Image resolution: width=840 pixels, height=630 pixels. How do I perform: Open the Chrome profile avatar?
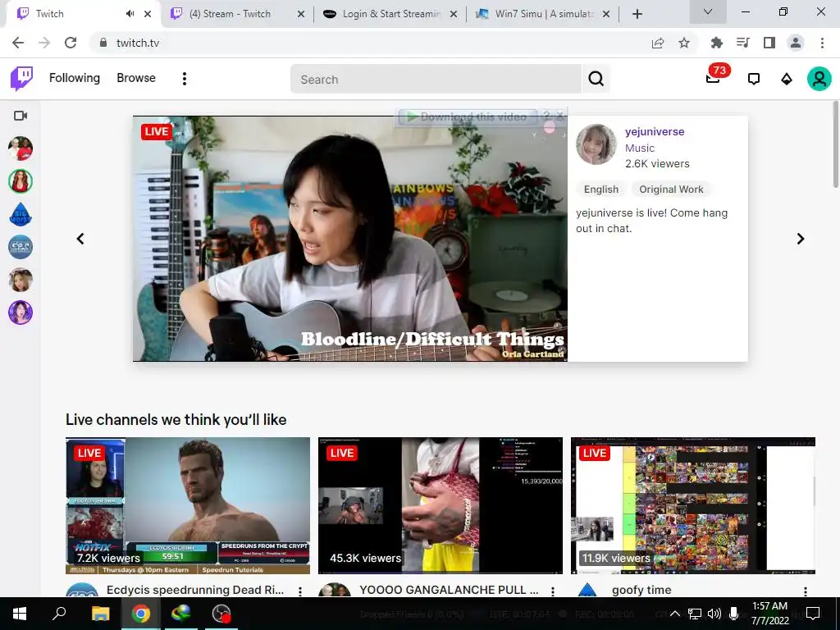point(796,43)
